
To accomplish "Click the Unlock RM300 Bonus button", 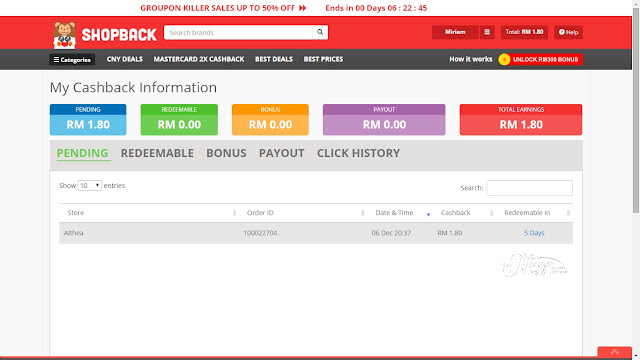I will (545, 60).
